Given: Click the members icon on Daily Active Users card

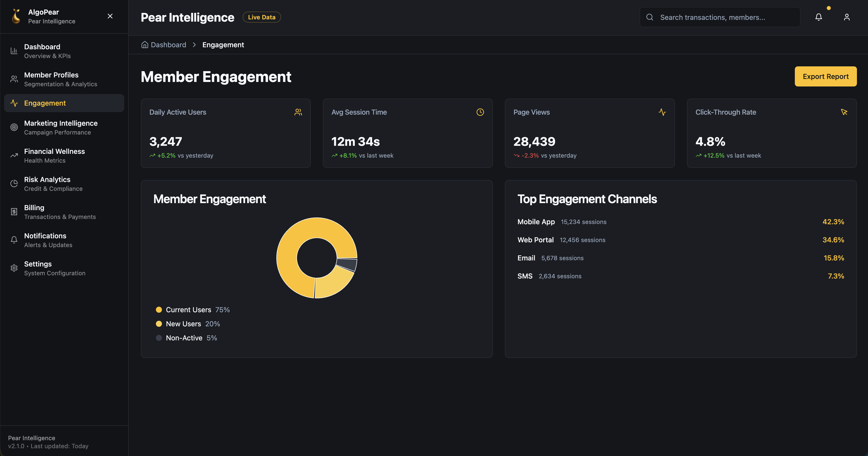Looking at the screenshot, I should coord(298,112).
